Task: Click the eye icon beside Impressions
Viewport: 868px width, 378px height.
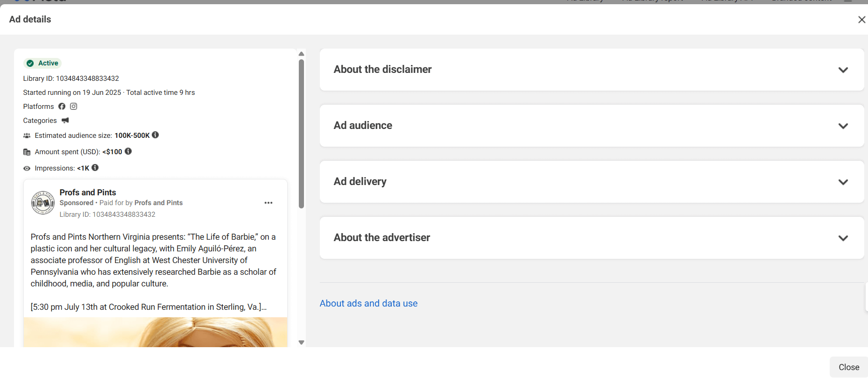Action: click(x=27, y=168)
